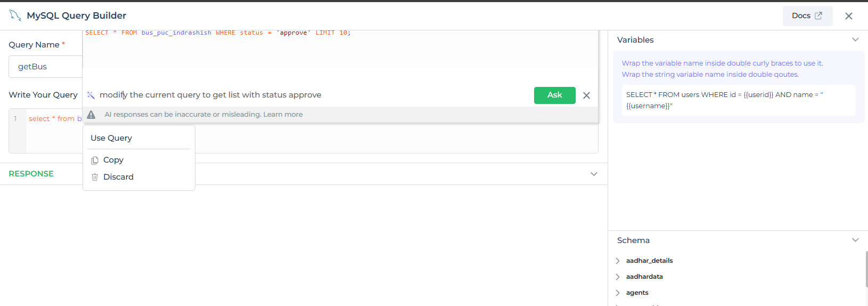Select Use Query from the menu

pyautogui.click(x=111, y=138)
